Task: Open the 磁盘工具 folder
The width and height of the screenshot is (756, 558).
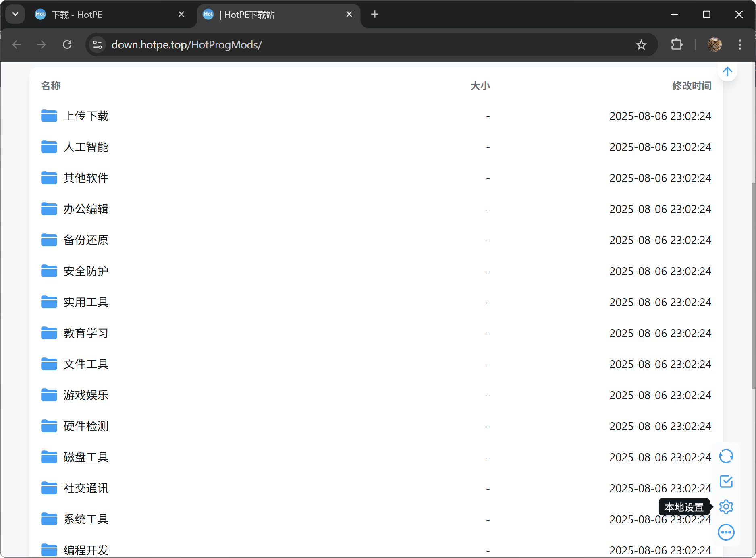Action: [86, 457]
